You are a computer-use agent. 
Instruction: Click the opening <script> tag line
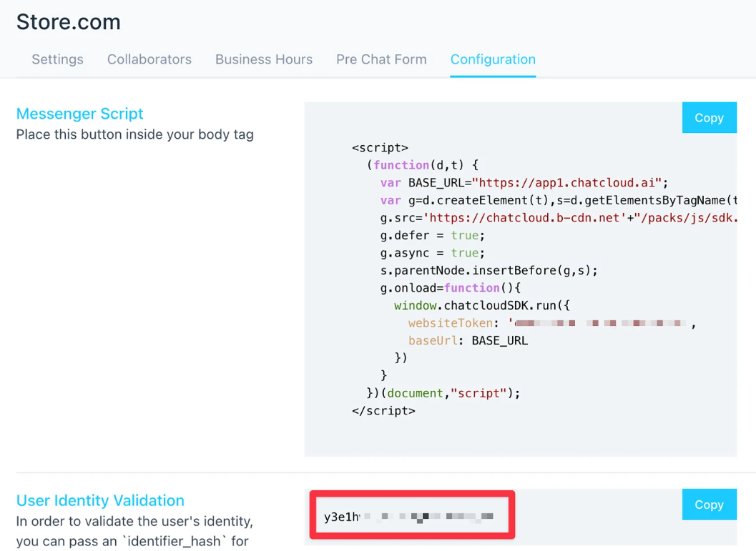click(x=380, y=148)
